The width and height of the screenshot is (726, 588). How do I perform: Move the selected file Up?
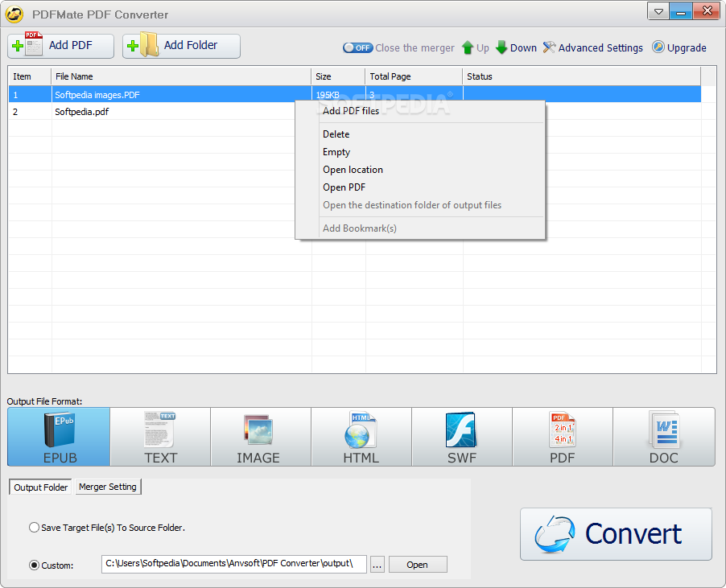(x=475, y=47)
